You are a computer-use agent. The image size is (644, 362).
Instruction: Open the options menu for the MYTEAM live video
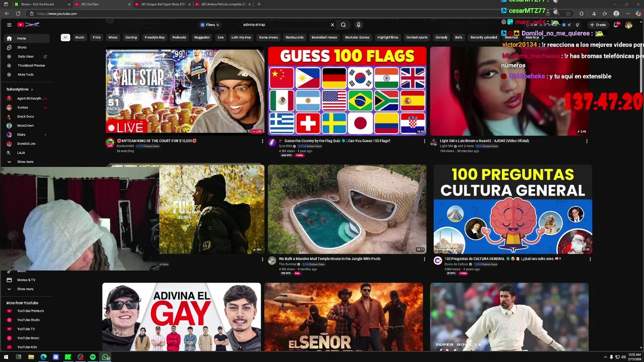tap(262, 141)
